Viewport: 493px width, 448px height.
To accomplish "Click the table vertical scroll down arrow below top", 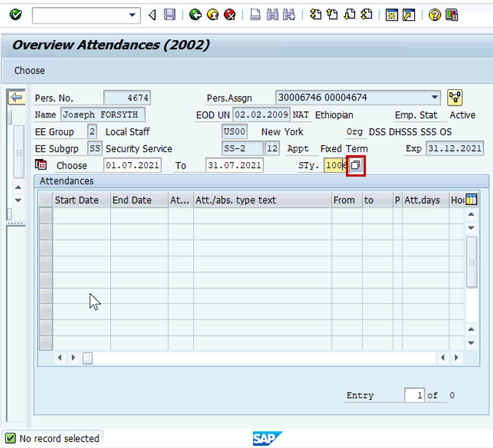I will (471, 228).
